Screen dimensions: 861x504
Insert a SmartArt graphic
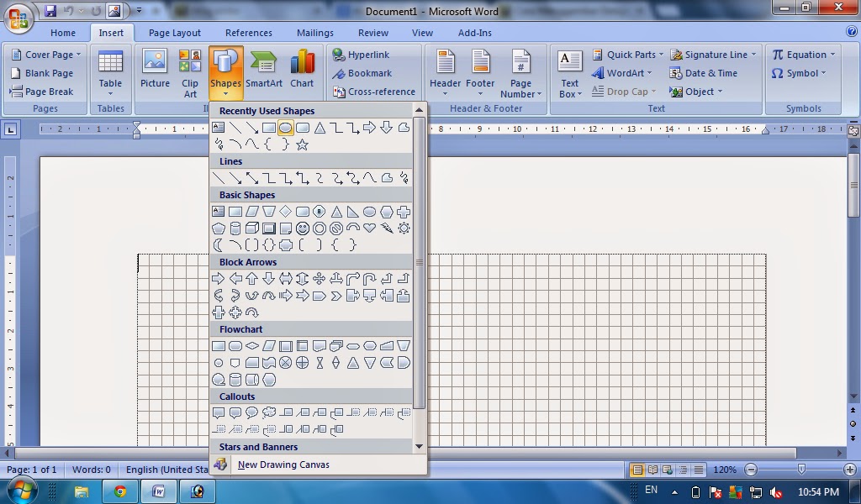click(263, 69)
